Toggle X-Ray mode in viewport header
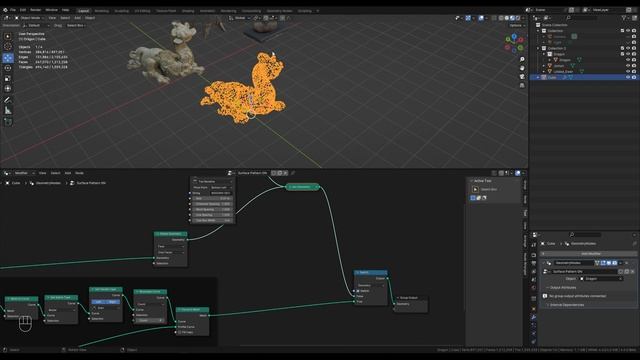This screenshot has height=360, width=640. tap(494, 18)
